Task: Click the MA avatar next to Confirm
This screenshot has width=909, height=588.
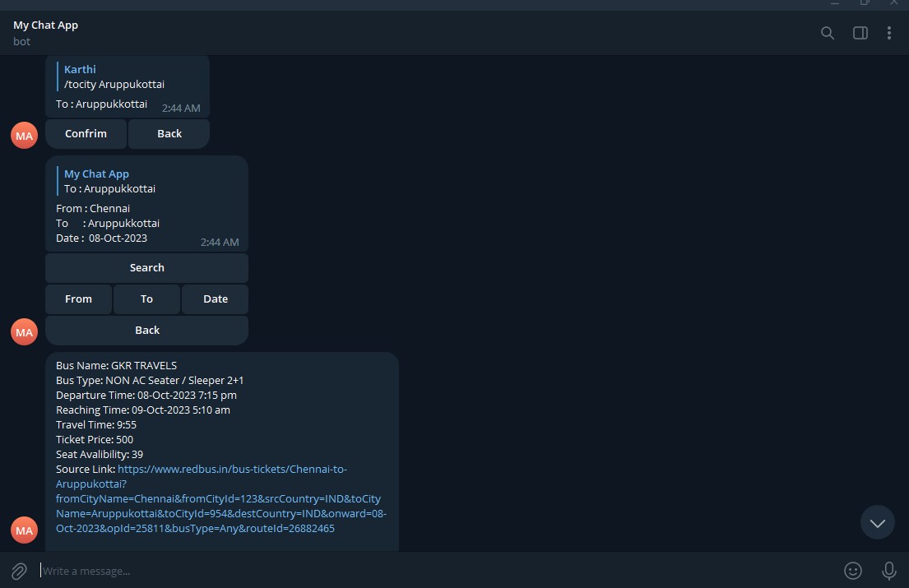Action: click(x=23, y=135)
